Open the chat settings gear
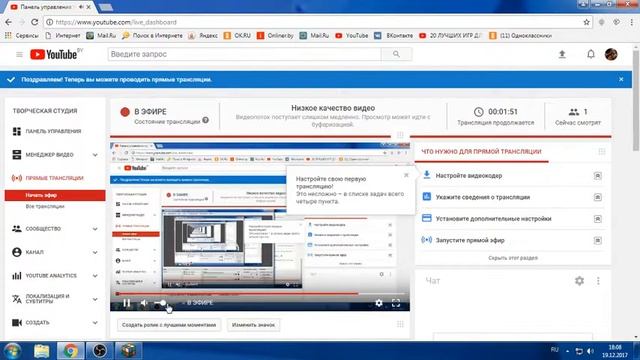Viewport: 640px width, 360px height. coord(579,281)
